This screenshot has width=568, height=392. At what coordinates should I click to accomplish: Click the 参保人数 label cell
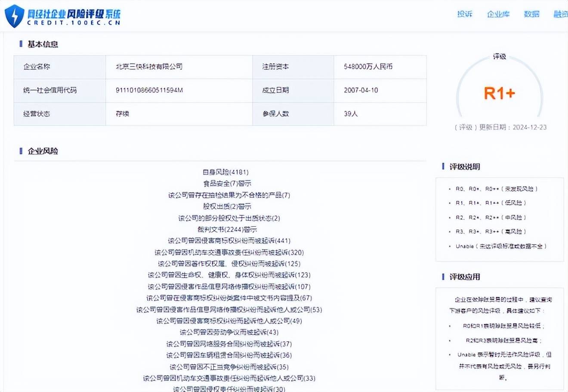[x=293, y=114]
